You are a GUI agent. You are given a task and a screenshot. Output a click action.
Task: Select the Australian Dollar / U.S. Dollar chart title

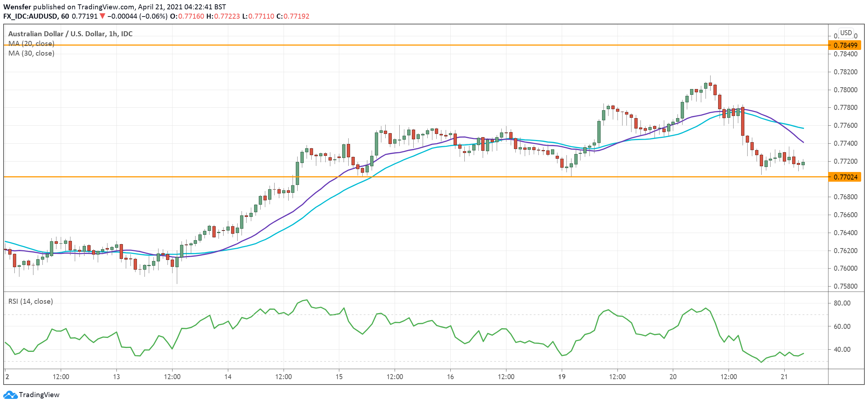(70, 34)
